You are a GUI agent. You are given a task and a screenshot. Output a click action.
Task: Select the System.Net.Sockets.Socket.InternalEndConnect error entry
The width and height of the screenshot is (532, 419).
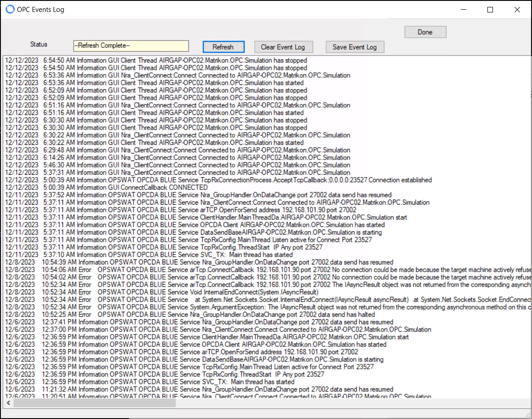click(x=268, y=299)
